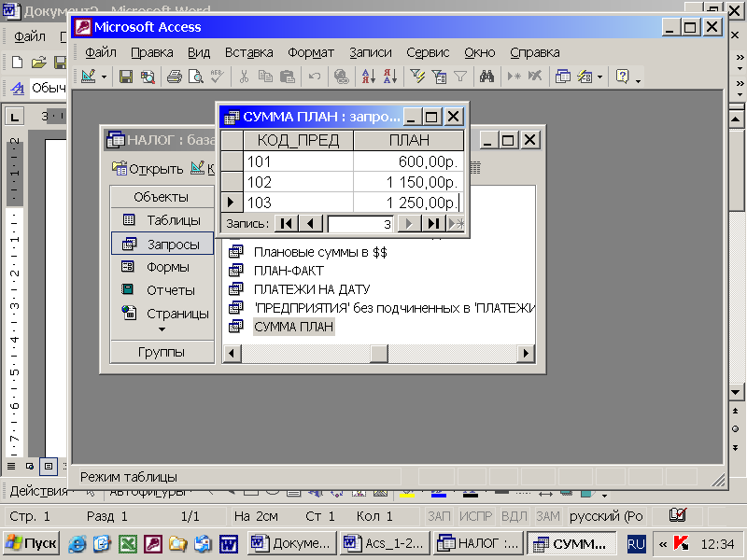
Task: Select the Таблицы objects category
Action: [162, 220]
